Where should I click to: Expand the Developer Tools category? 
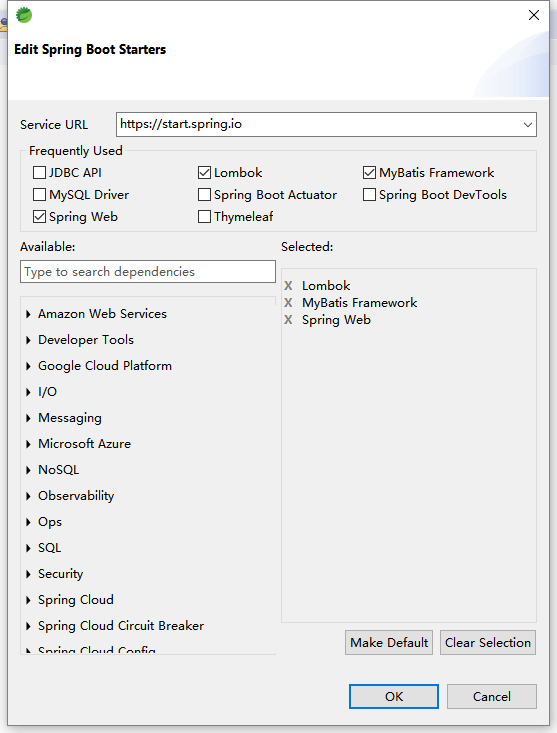29,340
